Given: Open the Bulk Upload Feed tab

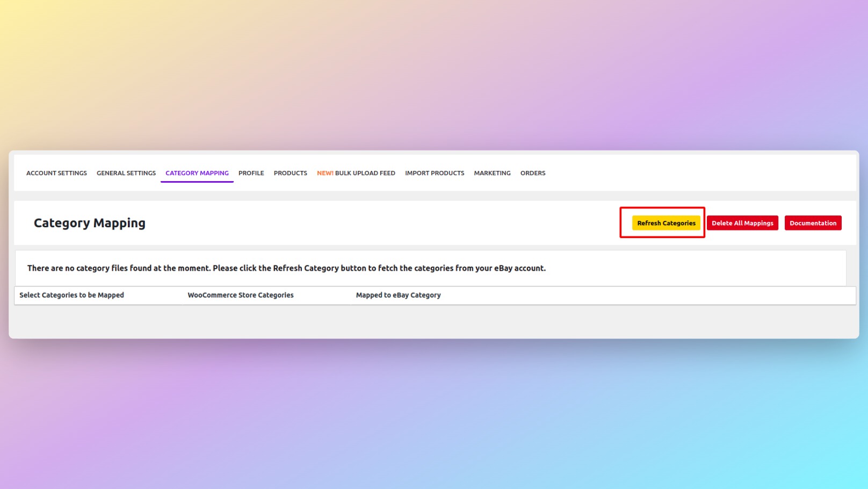Looking at the screenshot, I should pos(356,173).
